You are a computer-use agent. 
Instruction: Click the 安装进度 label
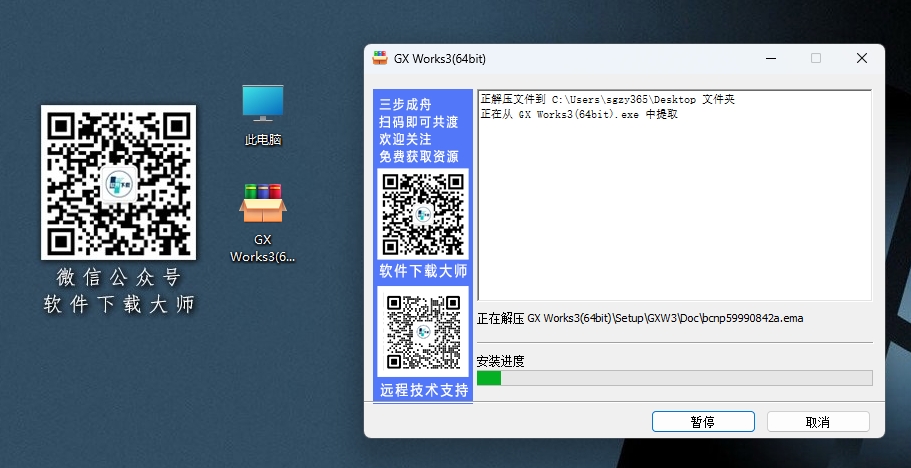(x=500, y=361)
